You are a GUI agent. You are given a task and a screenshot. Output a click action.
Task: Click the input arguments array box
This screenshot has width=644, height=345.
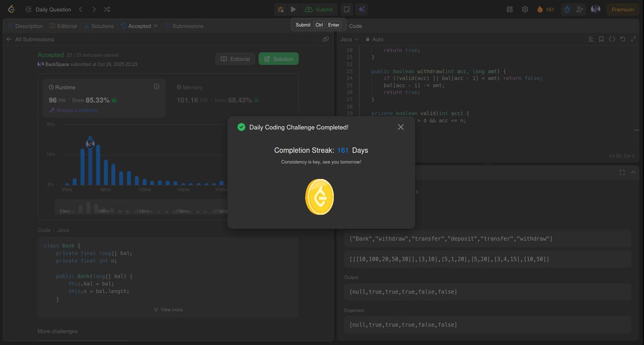pyautogui.click(x=487, y=259)
